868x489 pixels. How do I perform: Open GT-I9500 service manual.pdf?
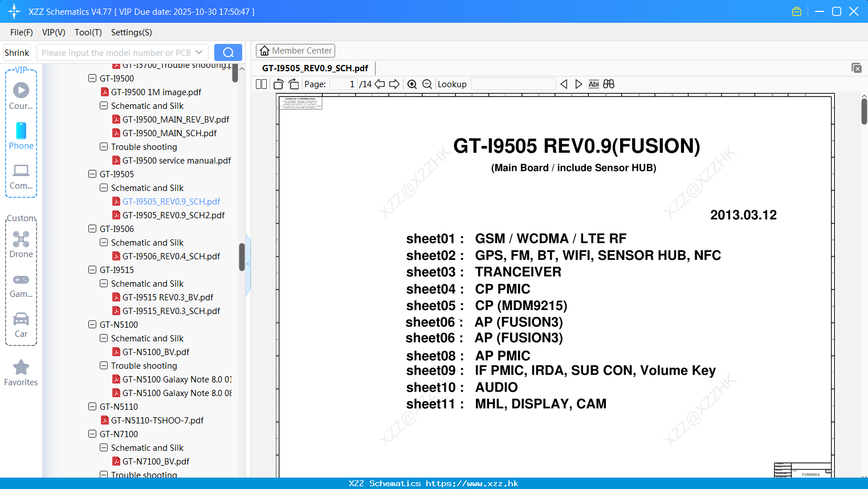pyautogui.click(x=177, y=160)
